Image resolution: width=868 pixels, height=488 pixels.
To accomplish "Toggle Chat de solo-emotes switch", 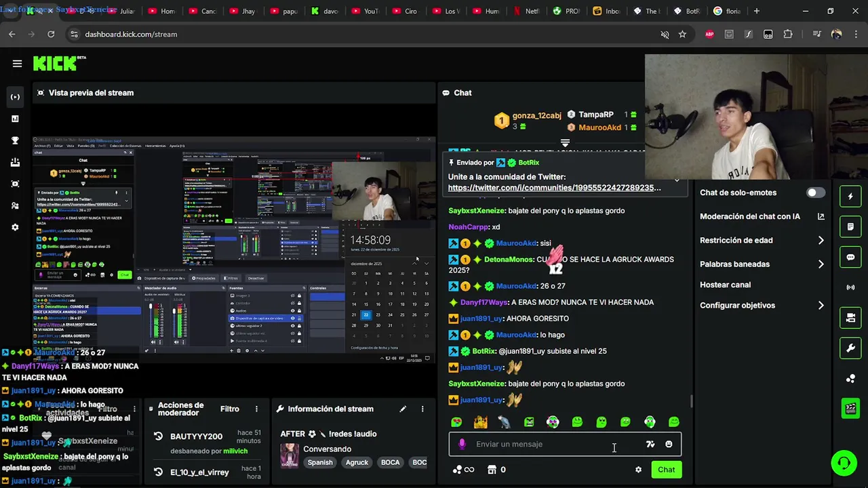I will tap(816, 192).
